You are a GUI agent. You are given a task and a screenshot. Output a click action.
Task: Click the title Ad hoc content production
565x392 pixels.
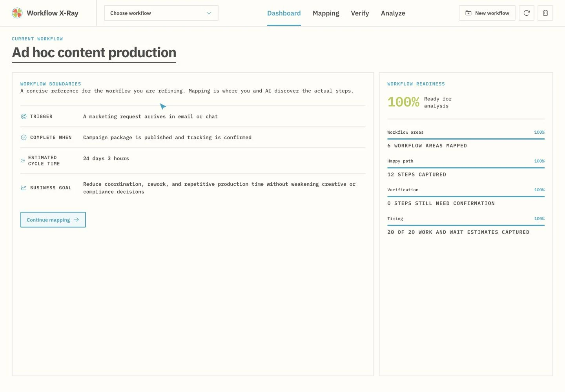click(94, 53)
